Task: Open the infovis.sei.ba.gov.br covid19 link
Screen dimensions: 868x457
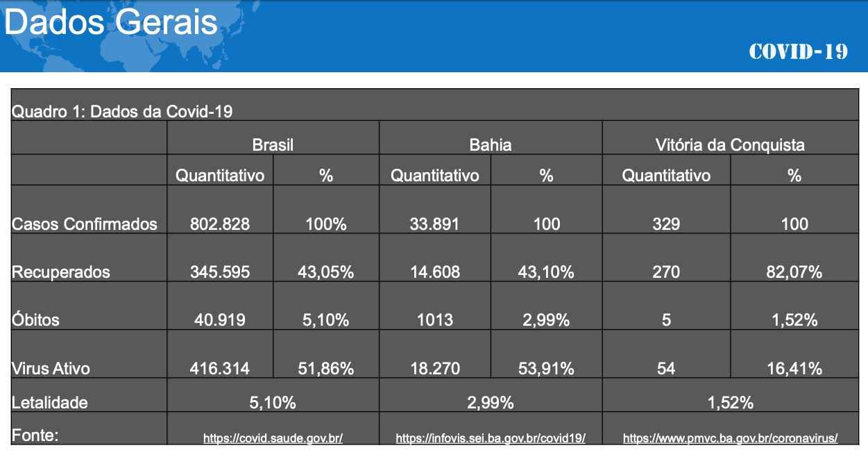Action: [491, 438]
